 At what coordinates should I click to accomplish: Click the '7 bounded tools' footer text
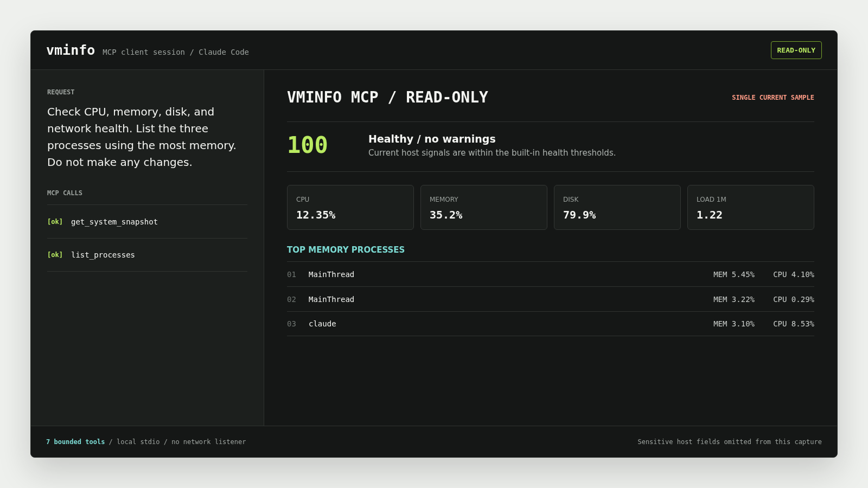(x=75, y=442)
